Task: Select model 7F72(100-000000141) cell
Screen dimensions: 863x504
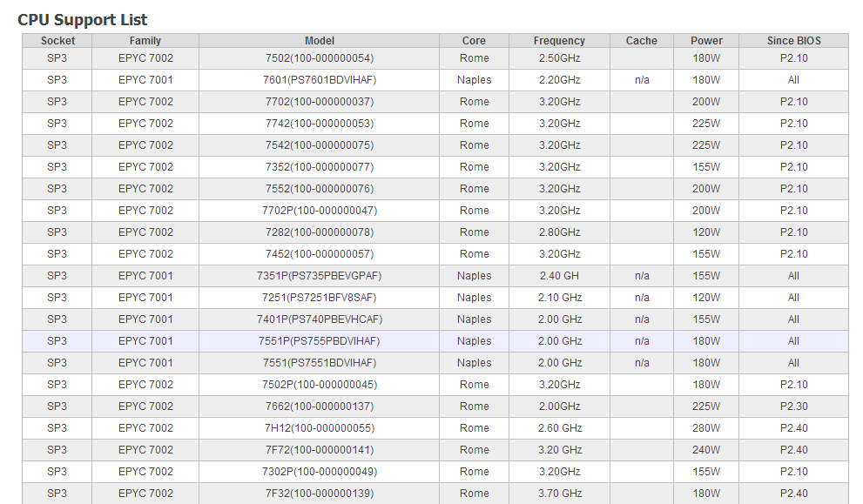Action: [x=320, y=449]
